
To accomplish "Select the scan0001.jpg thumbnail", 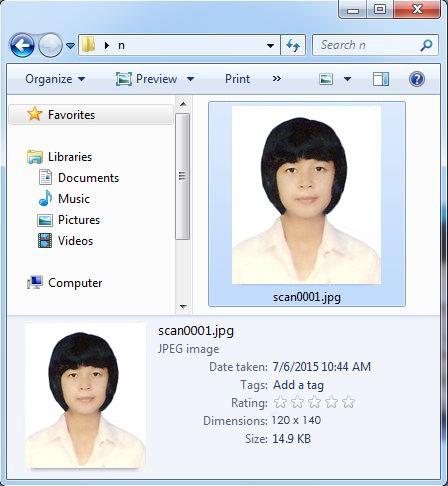I will point(307,204).
